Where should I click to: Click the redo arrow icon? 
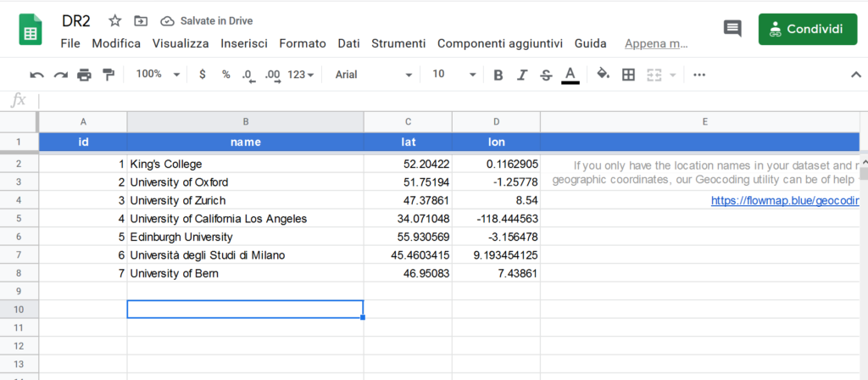[60, 75]
